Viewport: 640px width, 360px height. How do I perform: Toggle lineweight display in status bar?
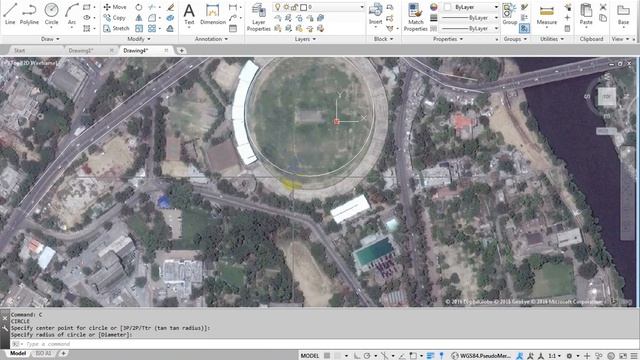click(x=431, y=356)
